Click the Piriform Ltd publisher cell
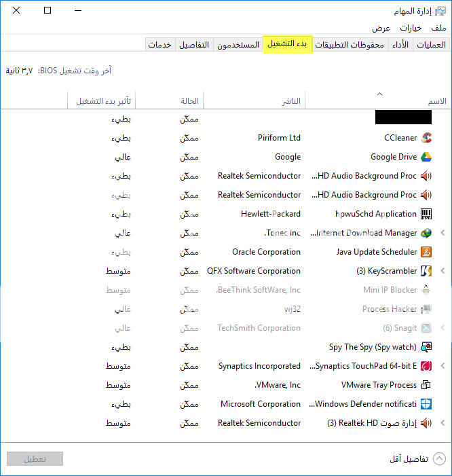The height and width of the screenshot is (476, 452). 279,138
